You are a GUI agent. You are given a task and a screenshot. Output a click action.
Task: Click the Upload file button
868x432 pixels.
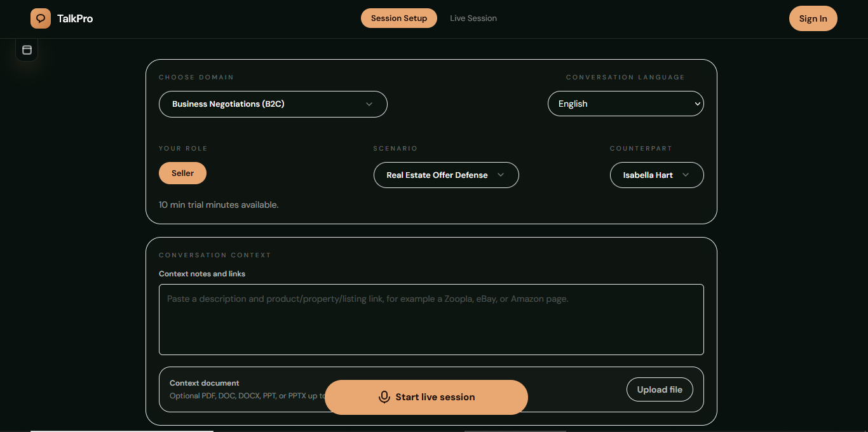pos(660,389)
